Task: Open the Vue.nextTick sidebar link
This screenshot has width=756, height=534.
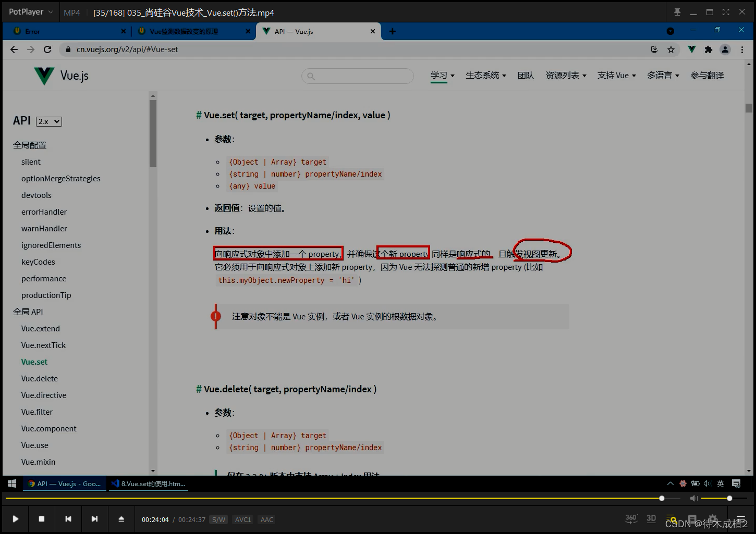Action: pos(43,345)
